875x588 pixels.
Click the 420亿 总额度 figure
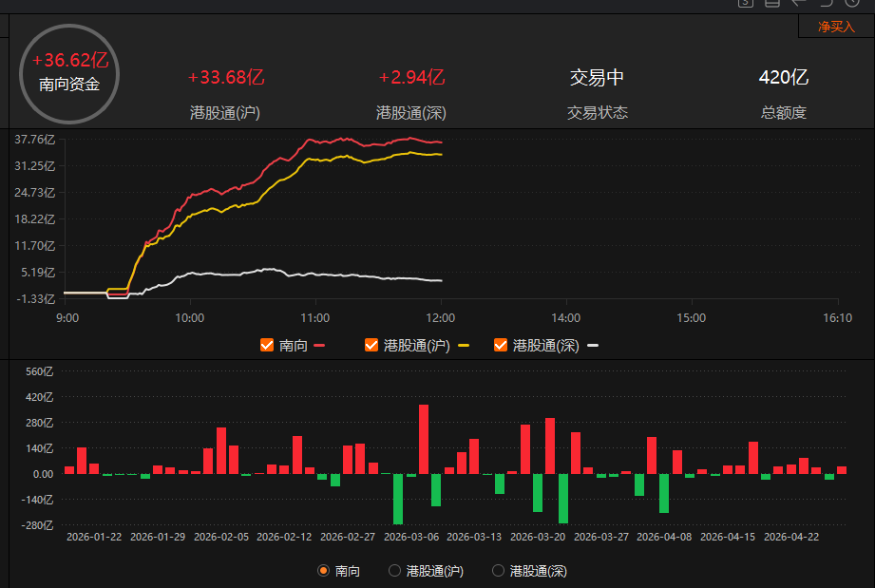[x=783, y=78]
